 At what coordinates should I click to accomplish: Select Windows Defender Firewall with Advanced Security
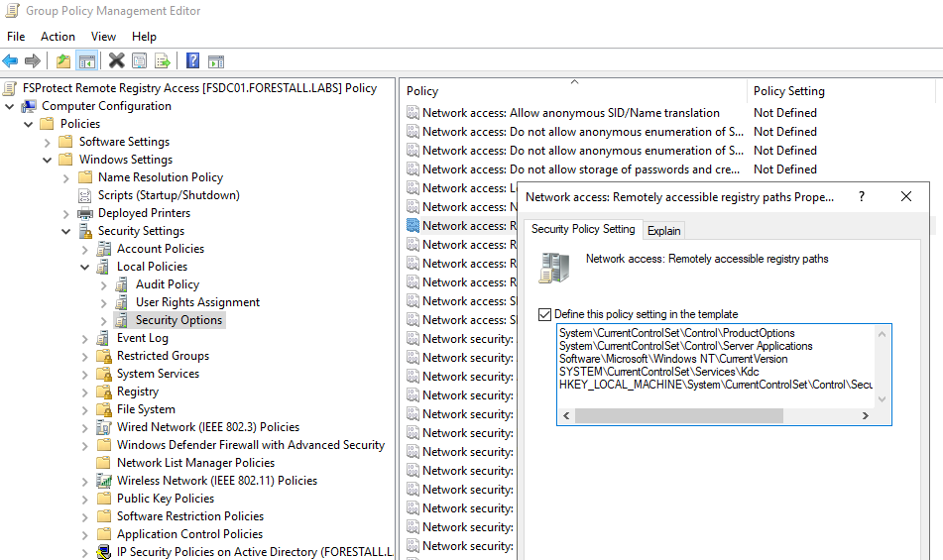coord(250,445)
